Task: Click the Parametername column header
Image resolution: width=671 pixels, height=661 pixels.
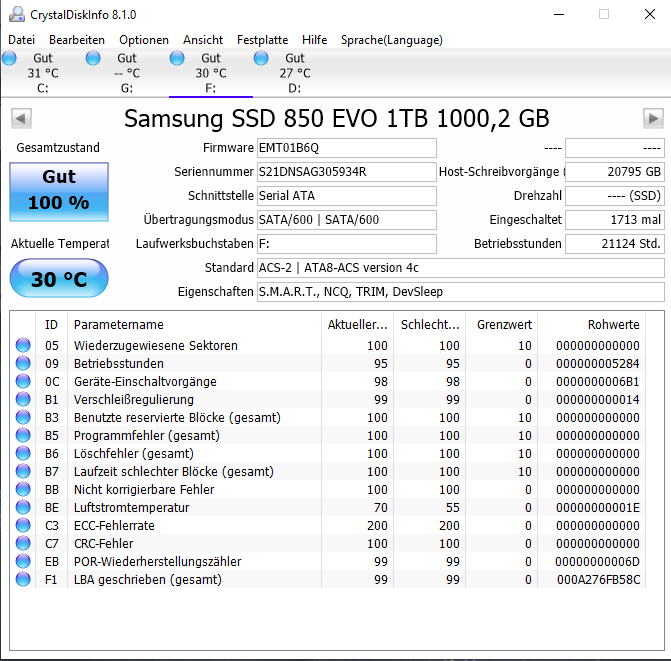Action: pos(194,325)
